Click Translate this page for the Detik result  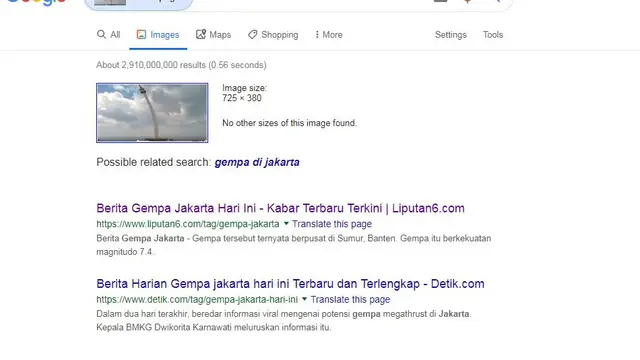click(350, 299)
